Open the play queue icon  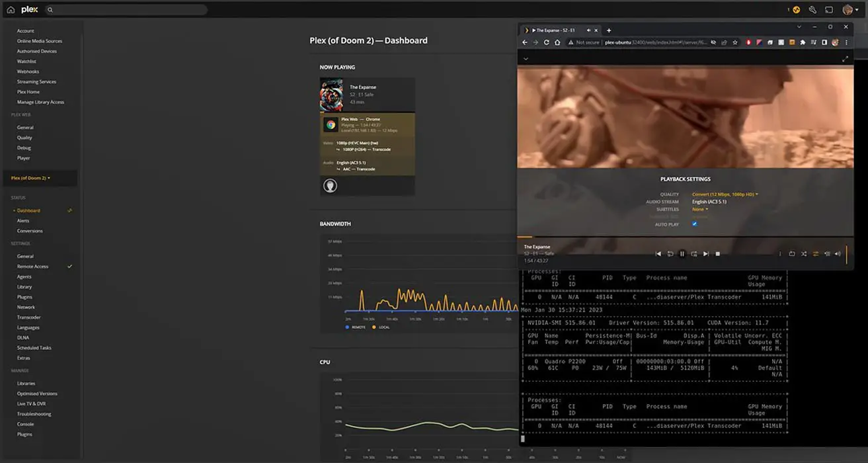(827, 254)
